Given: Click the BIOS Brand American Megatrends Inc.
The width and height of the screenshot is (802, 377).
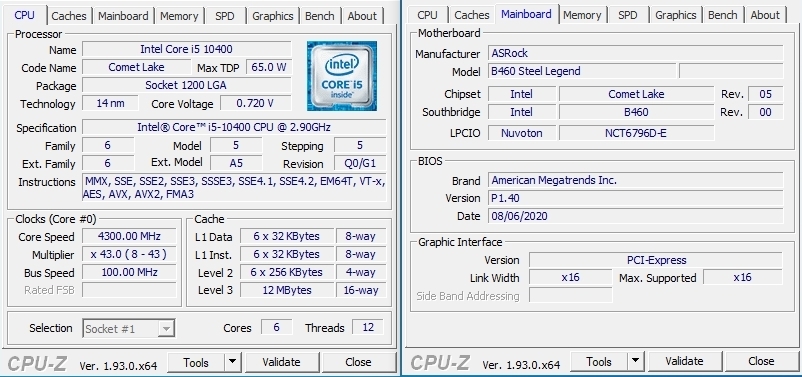Looking at the screenshot, I should pyautogui.click(x=636, y=180).
